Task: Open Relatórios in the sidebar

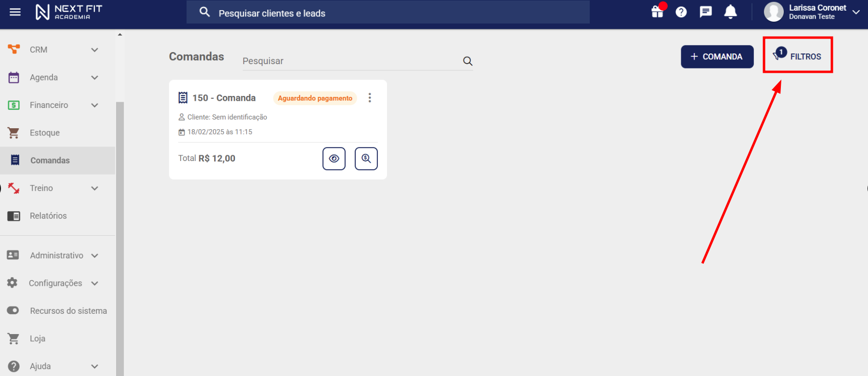Action: coord(58,216)
